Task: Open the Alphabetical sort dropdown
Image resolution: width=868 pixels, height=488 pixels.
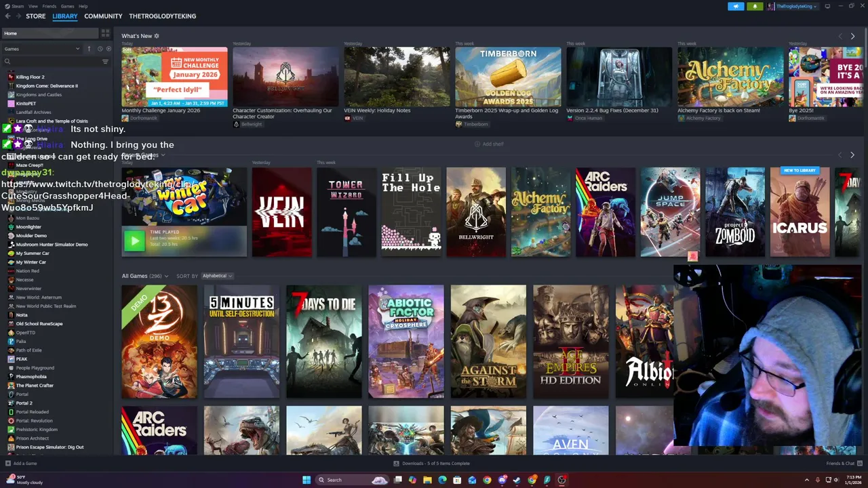Action: [217, 276]
